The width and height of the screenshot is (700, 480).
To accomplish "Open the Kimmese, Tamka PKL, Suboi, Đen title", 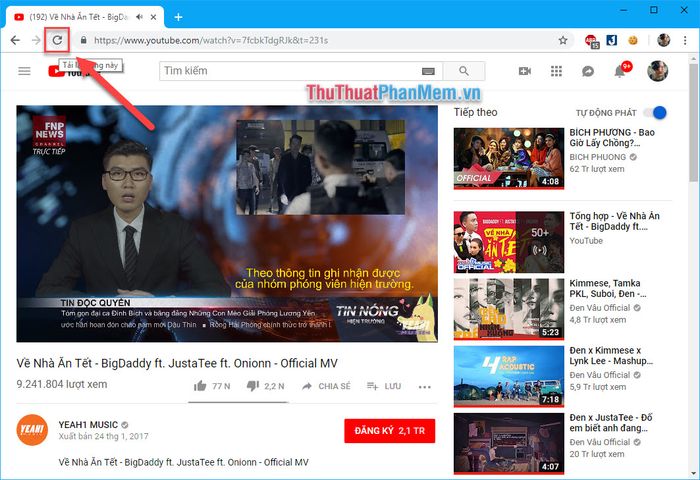I will 608,288.
